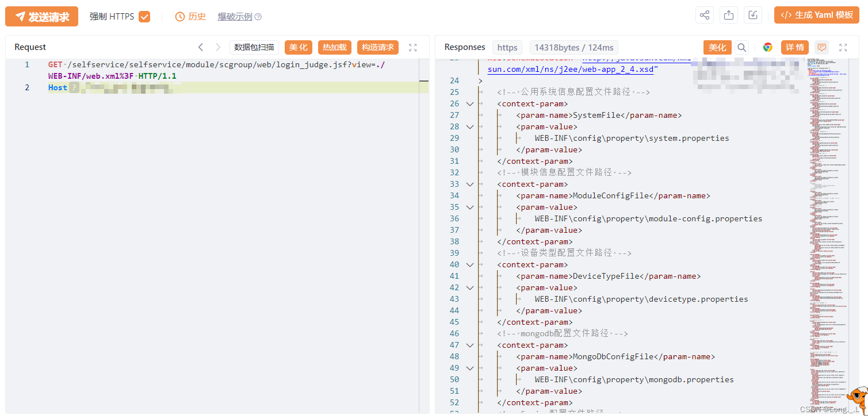The height and width of the screenshot is (419, 868).
Task: Click the 热加载 button
Action: click(x=335, y=47)
